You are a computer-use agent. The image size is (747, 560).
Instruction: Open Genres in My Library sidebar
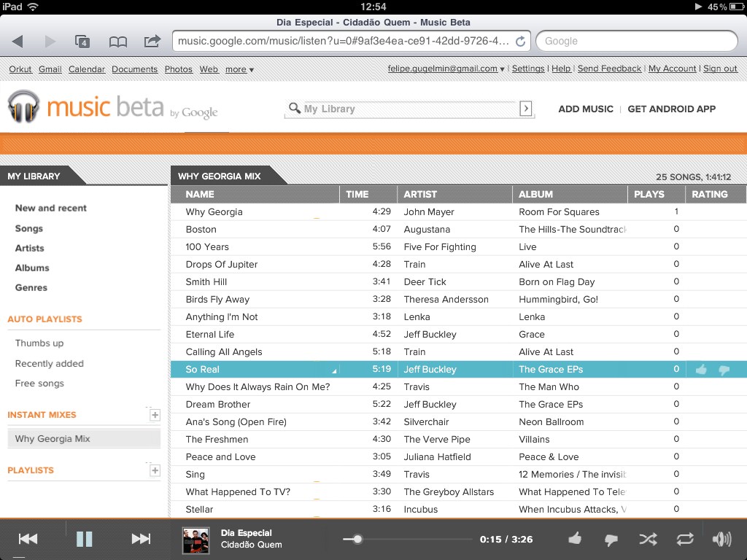[x=31, y=287]
